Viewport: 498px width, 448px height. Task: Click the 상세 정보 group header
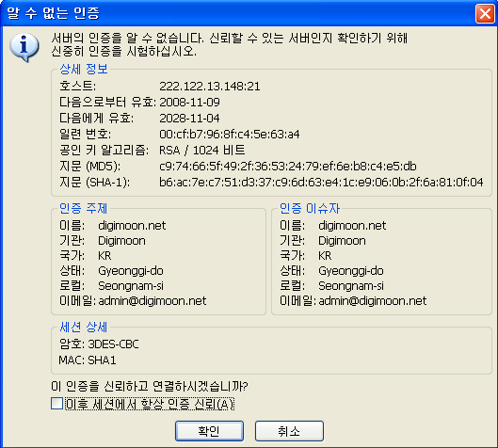point(84,69)
